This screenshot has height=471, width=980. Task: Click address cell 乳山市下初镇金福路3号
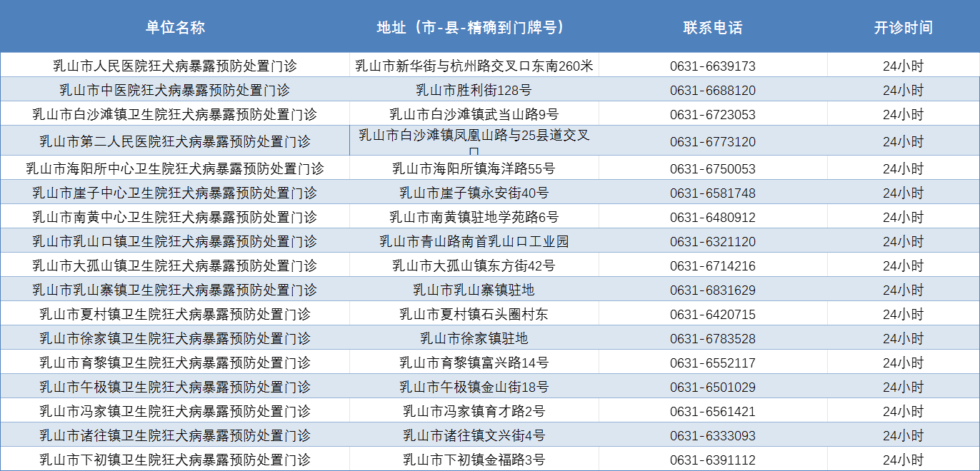[474, 460]
